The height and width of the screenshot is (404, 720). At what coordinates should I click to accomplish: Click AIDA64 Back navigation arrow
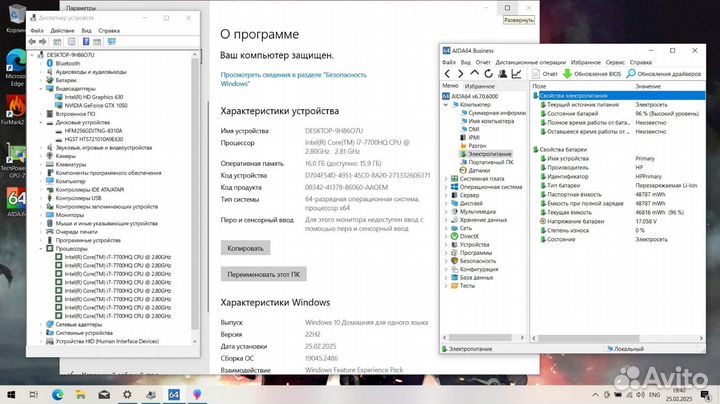pos(447,73)
